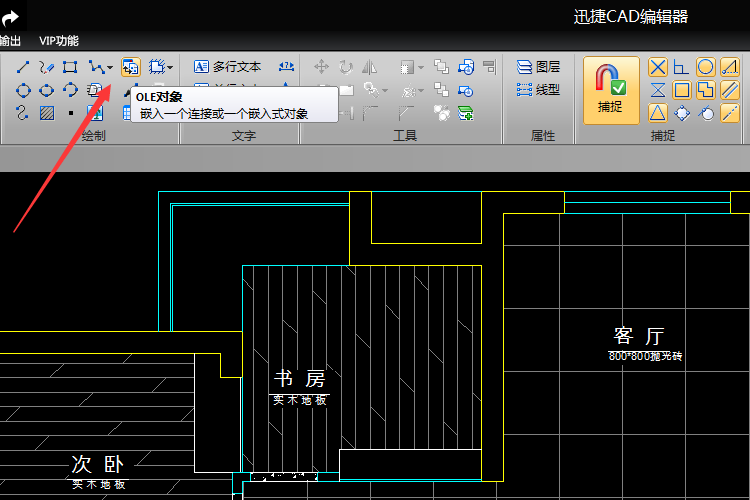This screenshot has height=500, width=750.
Task: Select the Arc drawing tool
Action: point(70,90)
